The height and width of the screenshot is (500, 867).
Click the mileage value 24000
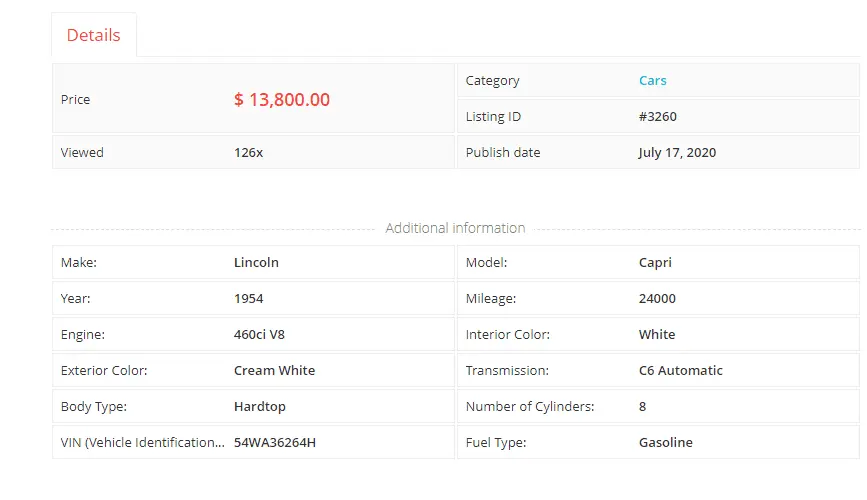657,299
